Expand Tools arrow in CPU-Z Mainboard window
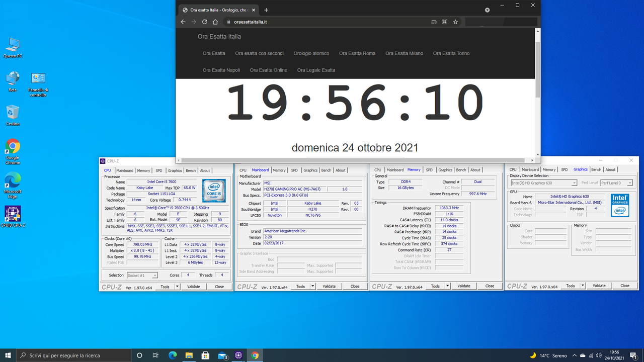Image resolution: width=644 pixels, height=362 pixels. 312,287
